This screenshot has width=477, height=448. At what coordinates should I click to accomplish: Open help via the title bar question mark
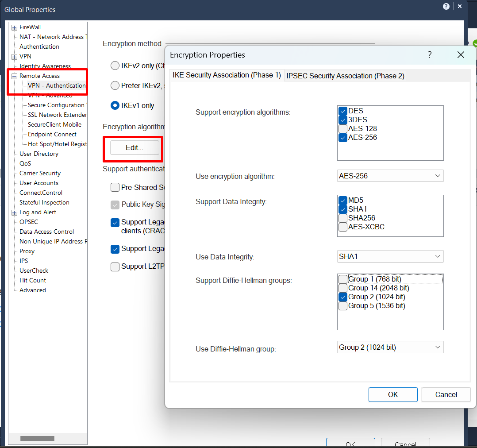coord(446,6)
